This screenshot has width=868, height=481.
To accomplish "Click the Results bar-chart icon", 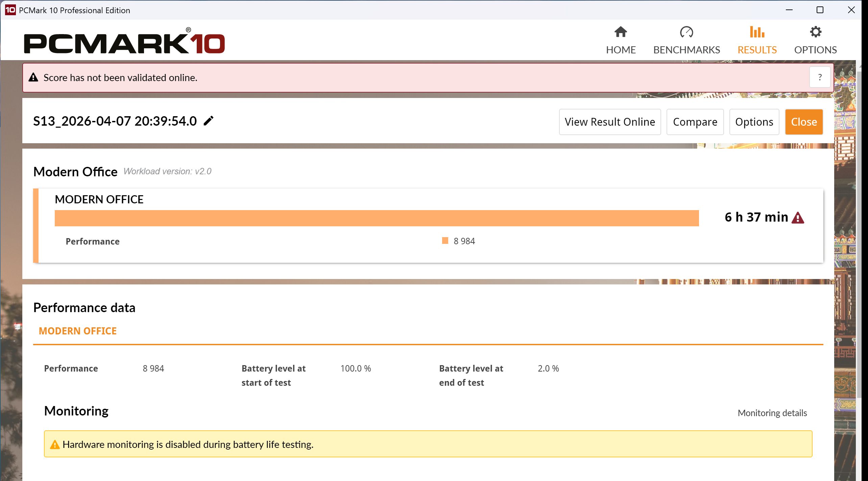I will tap(757, 32).
